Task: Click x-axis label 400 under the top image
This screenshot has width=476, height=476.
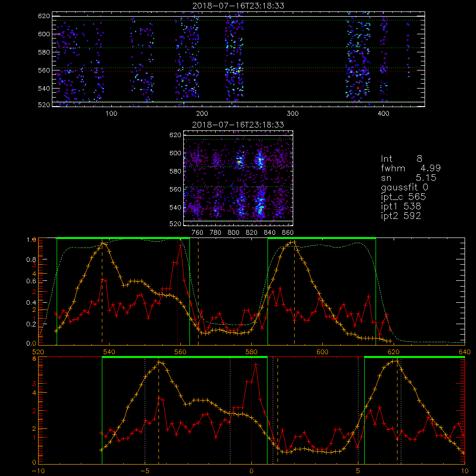Action: (x=383, y=114)
